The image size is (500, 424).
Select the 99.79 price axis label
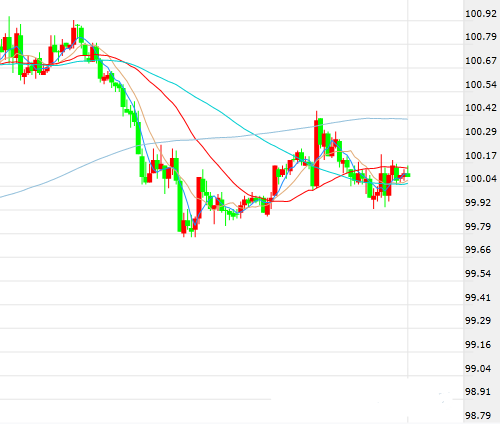(x=478, y=227)
